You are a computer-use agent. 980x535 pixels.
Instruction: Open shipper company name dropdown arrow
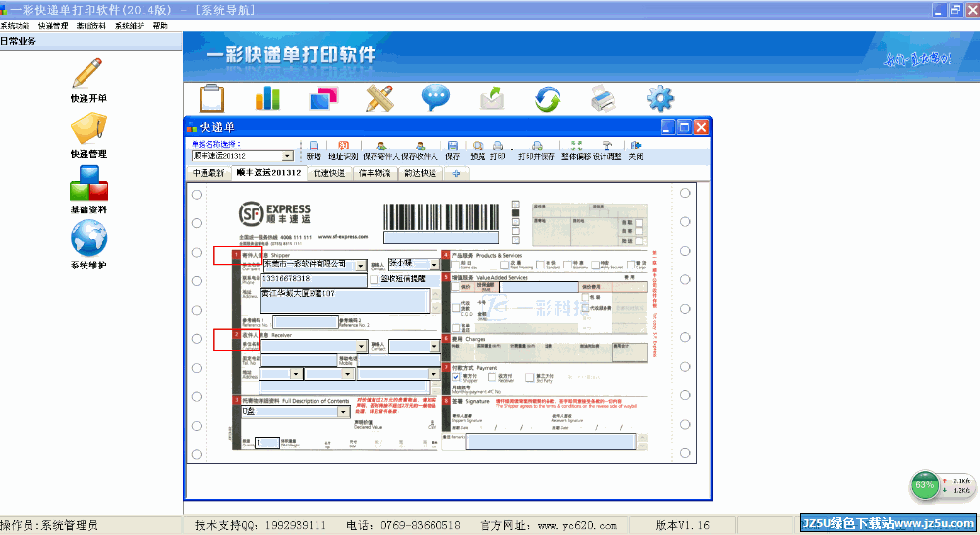point(361,266)
